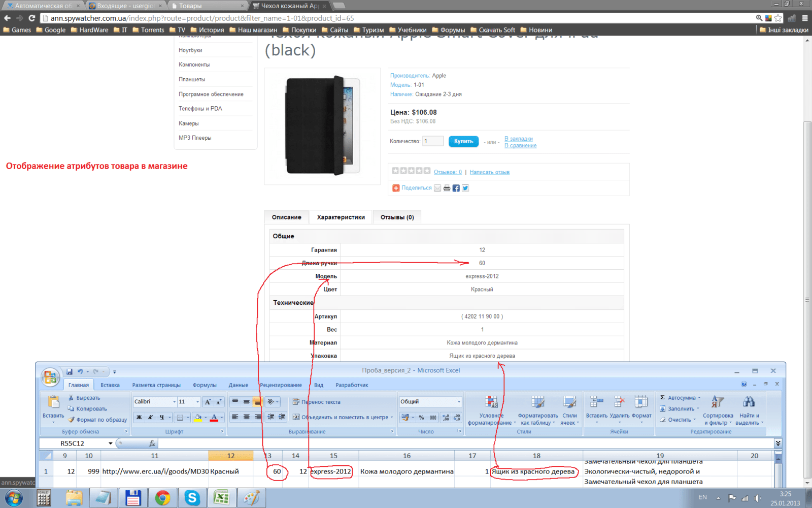Viewport: 812px width, 508px height.
Task: Align cell text right
Action: [257, 417]
